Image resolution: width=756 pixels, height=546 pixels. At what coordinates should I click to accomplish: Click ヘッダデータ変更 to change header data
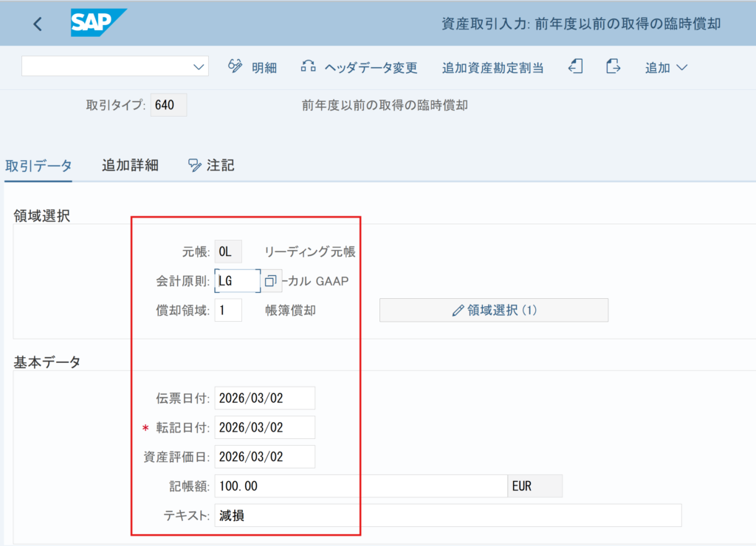360,67
